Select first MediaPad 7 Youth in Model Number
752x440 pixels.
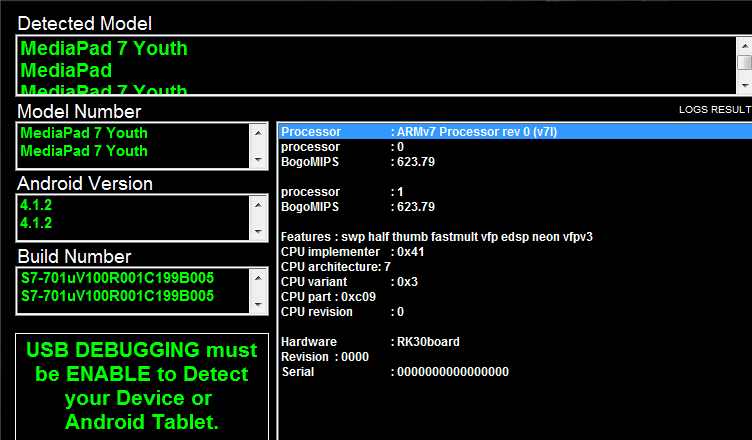coord(84,133)
